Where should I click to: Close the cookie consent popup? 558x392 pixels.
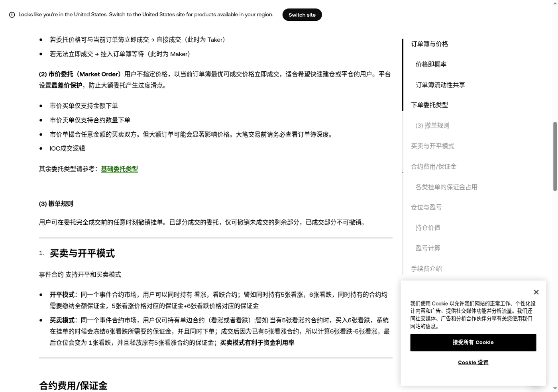coord(536,292)
